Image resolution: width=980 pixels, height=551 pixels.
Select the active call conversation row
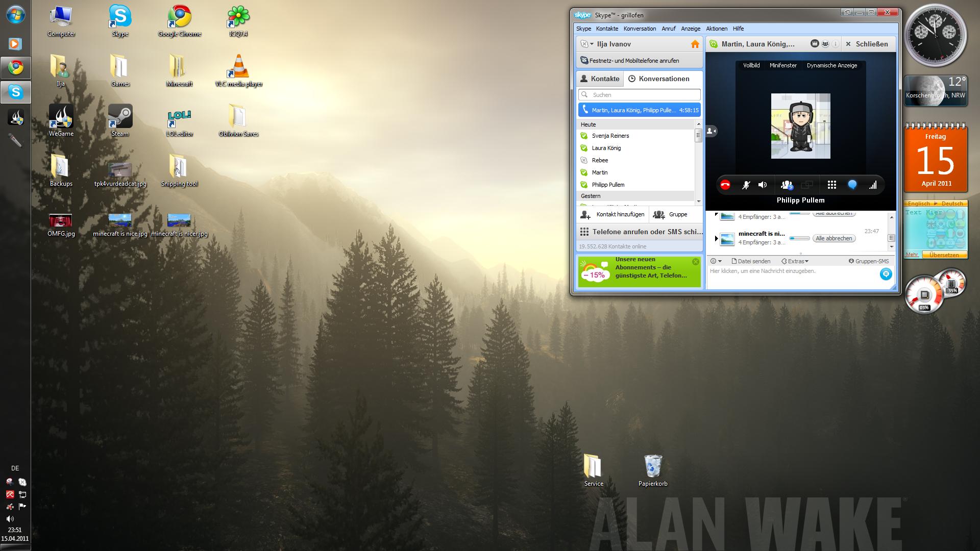[640, 110]
